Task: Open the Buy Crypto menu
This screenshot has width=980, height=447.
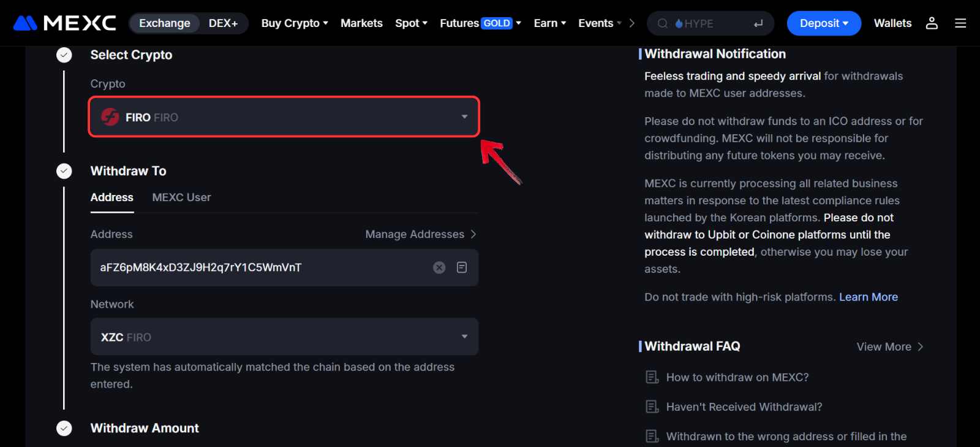Action: pos(295,23)
